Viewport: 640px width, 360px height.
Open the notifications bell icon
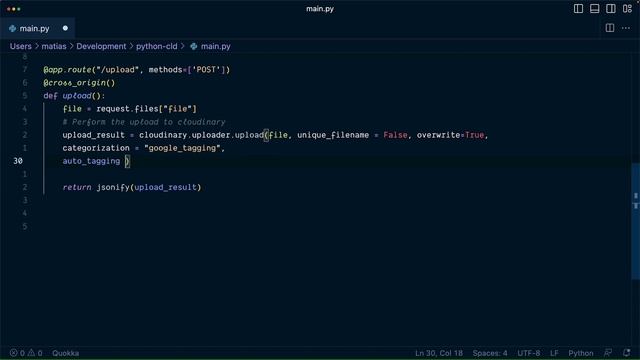point(627,353)
